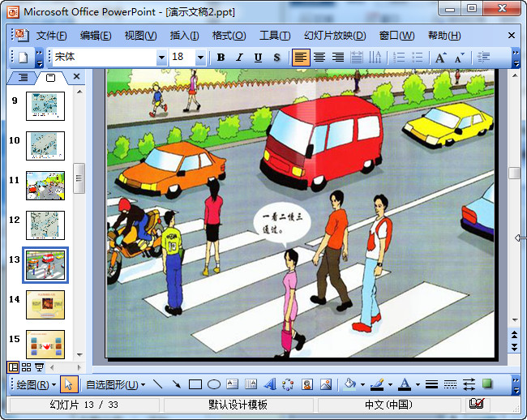Select the Oval drawing tool

click(214, 384)
